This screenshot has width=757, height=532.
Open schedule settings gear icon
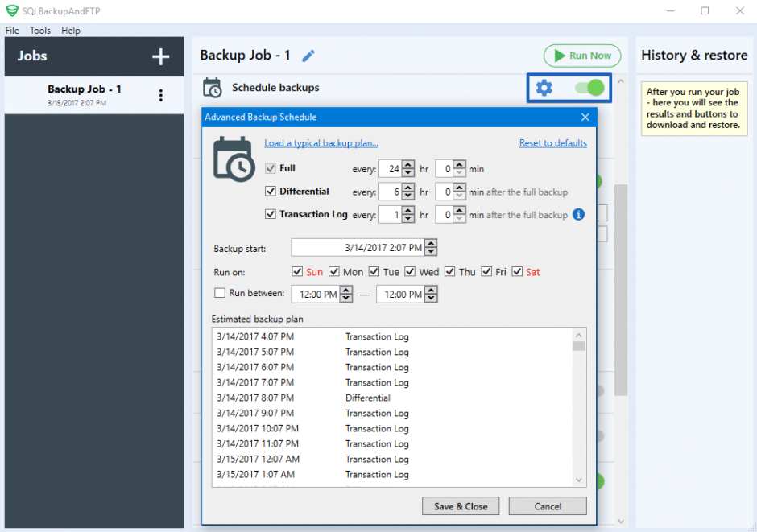544,88
